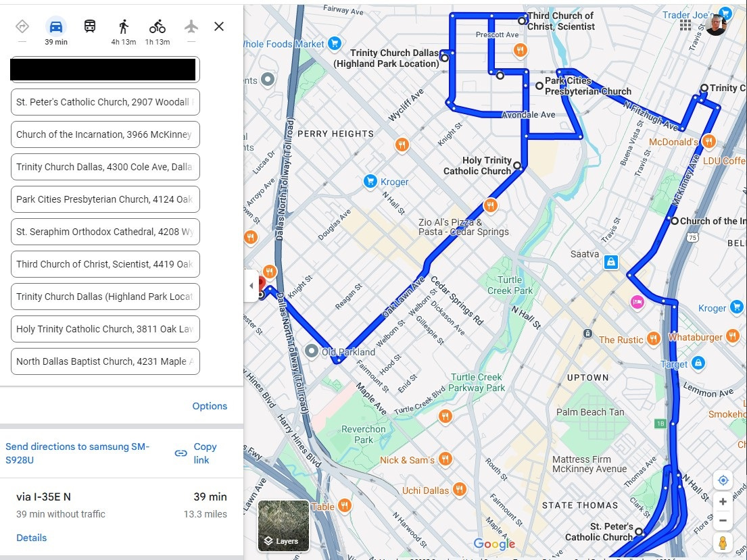747x560 pixels.
Task: Click Palm Beach Tan label
Action: 590,412
